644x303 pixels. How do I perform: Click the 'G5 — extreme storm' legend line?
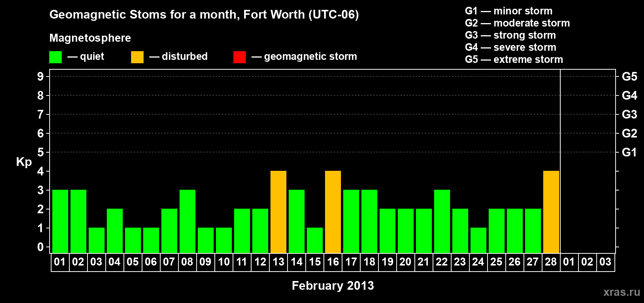514,59
